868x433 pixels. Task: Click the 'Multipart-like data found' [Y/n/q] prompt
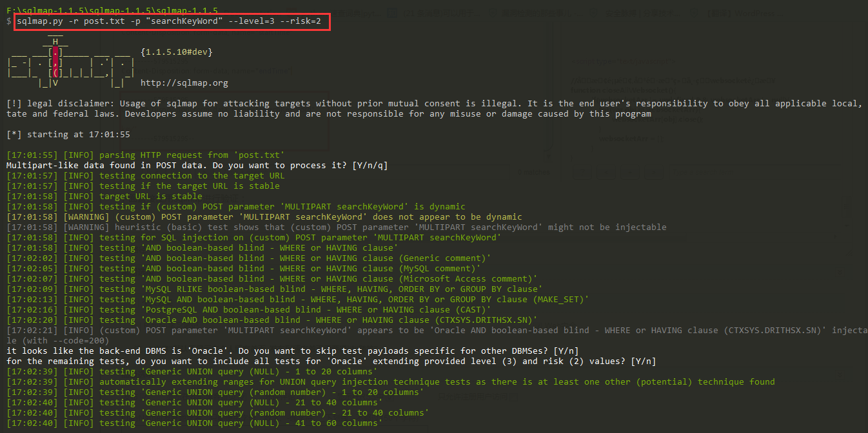point(197,166)
